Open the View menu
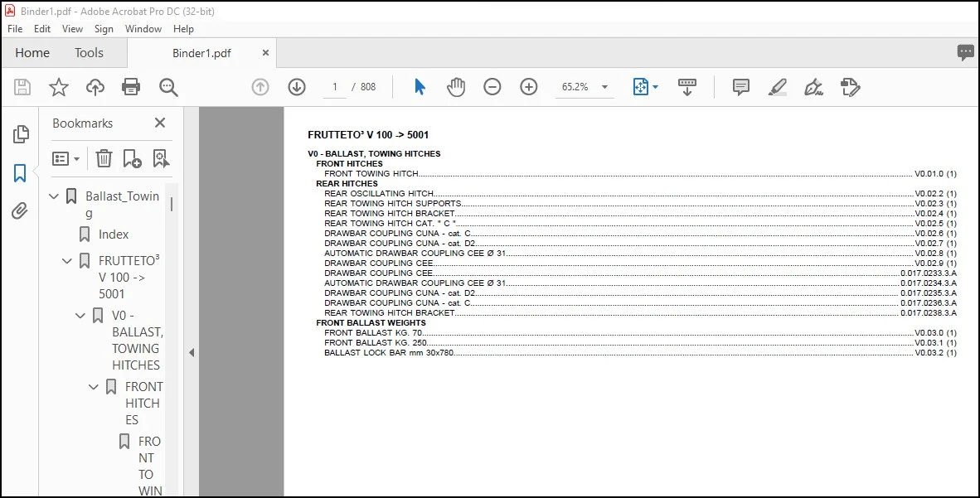Viewport: 980px width, 498px height. (x=72, y=29)
